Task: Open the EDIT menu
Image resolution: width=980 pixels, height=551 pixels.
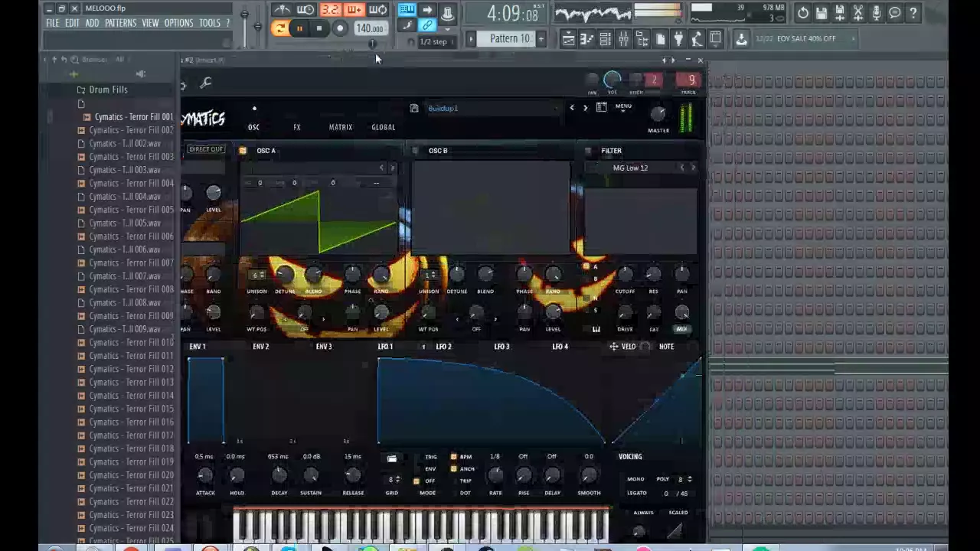Action: coord(72,24)
